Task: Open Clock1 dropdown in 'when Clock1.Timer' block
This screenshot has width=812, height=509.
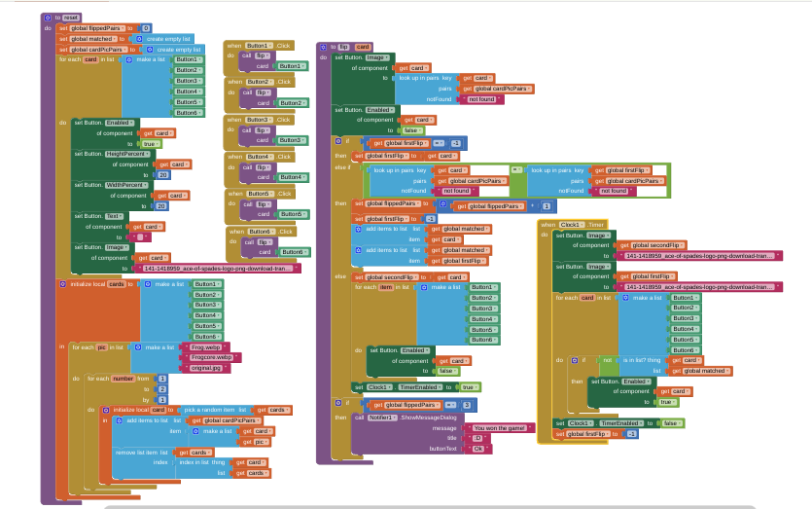Action: pyautogui.click(x=572, y=225)
